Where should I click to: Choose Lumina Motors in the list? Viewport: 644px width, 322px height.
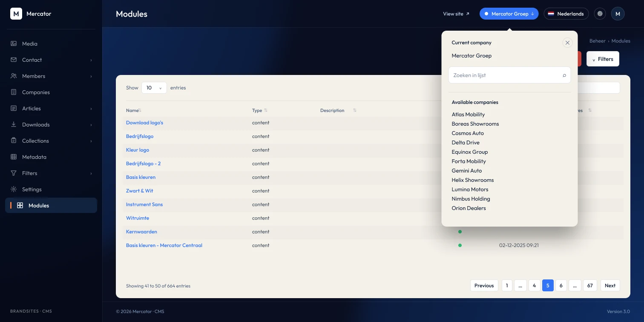pyautogui.click(x=470, y=189)
